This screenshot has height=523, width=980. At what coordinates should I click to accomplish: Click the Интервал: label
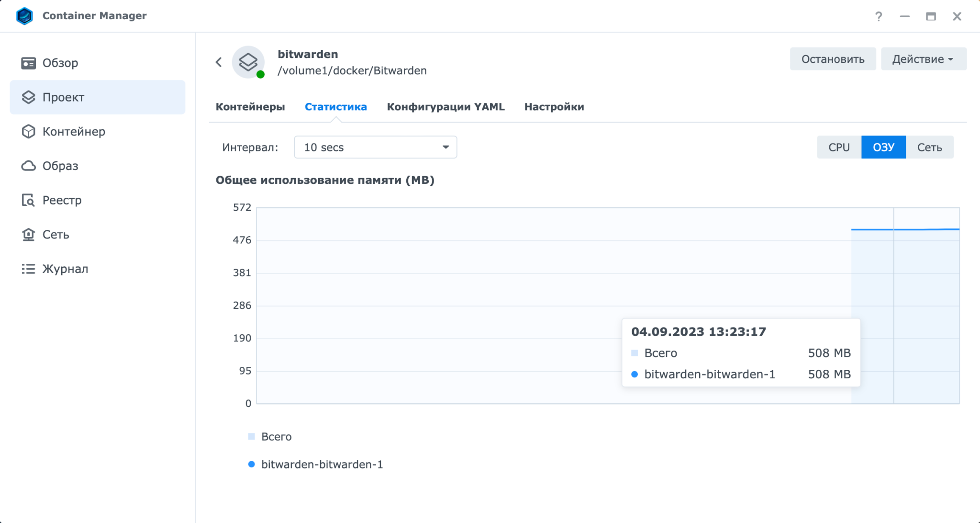click(x=250, y=147)
